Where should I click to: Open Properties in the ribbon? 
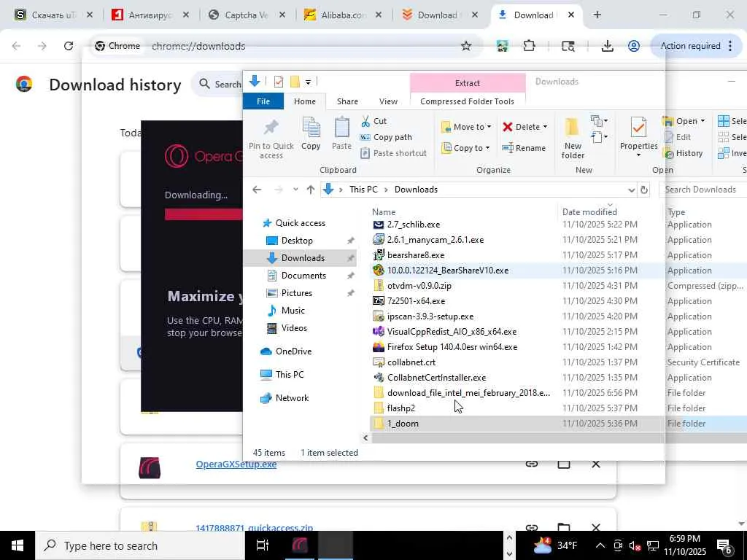click(x=638, y=138)
